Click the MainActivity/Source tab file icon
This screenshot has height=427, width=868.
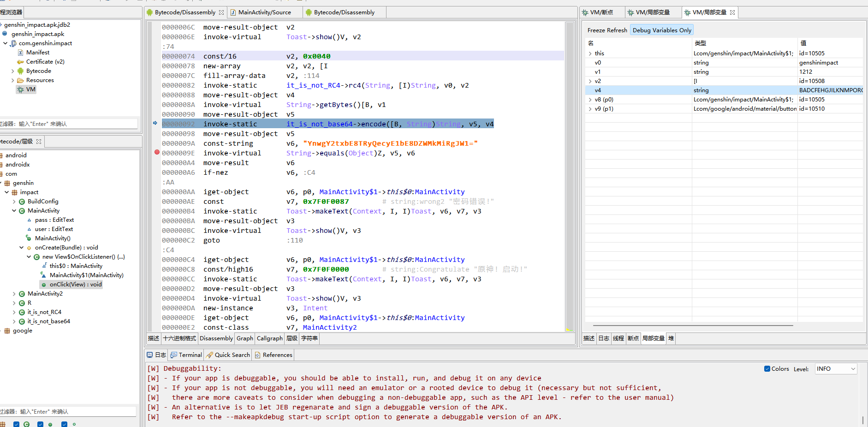pyautogui.click(x=233, y=12)
